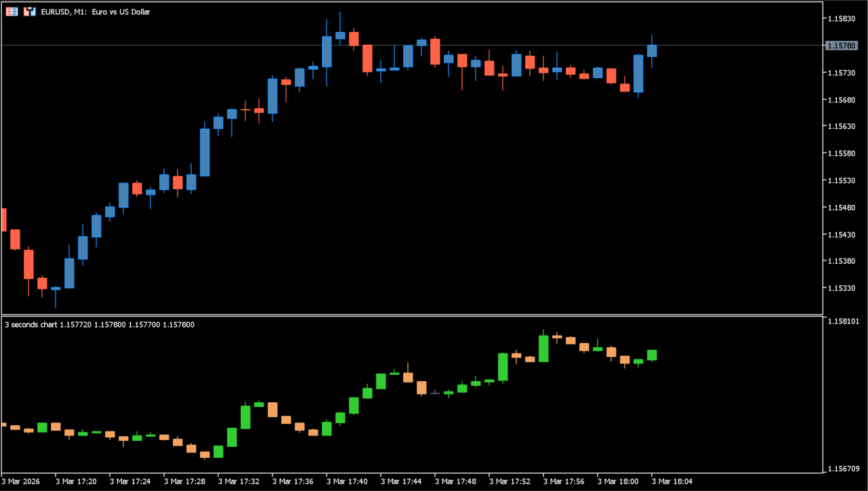This screenshot has width=868, height=491.
Task: Click the 1.158101 subwindow scale value
Action: point(844,321)
